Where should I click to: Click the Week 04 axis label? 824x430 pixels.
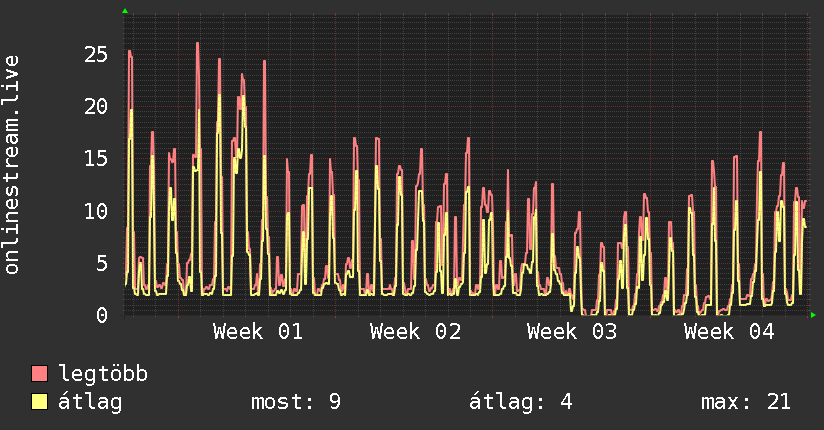coord(729,332)
